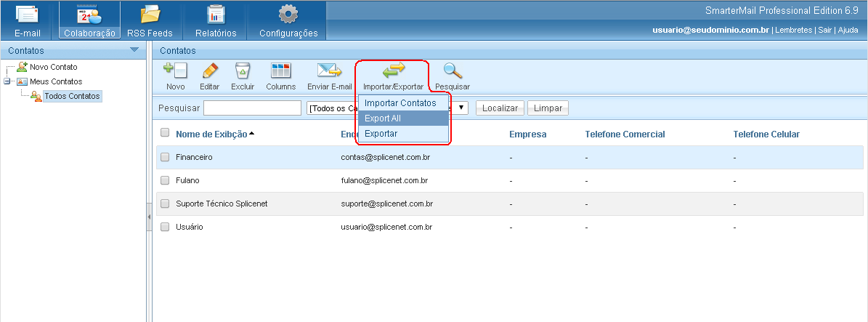Click the Editar pencil icon
The width and height of the screenshot is (868, 322).
click(x=210, y=71)
